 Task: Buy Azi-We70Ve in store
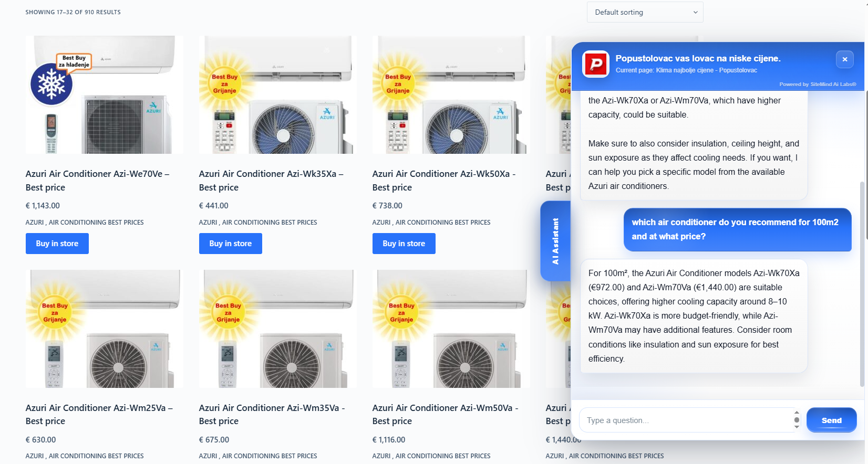[x=57, y=244]
